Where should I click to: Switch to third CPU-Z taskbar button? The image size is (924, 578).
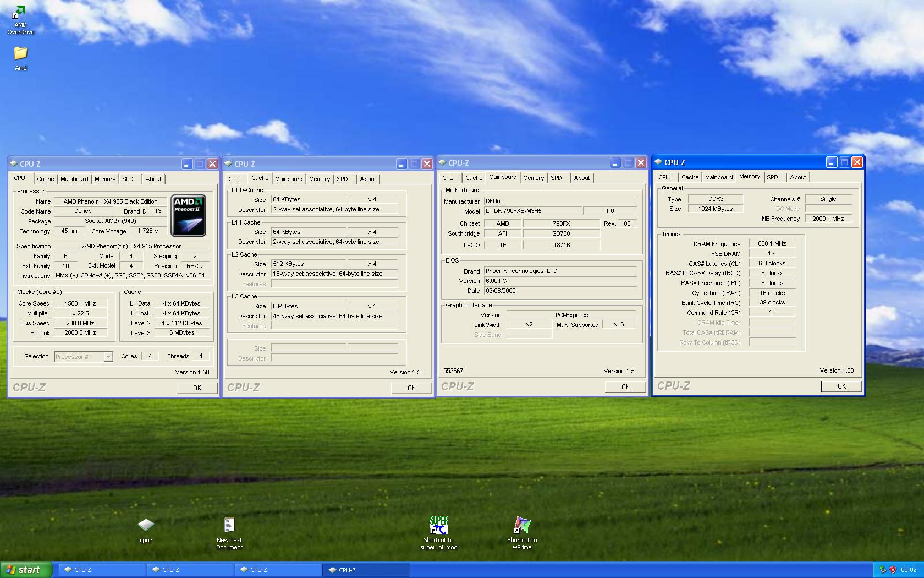tap(278, 570)
